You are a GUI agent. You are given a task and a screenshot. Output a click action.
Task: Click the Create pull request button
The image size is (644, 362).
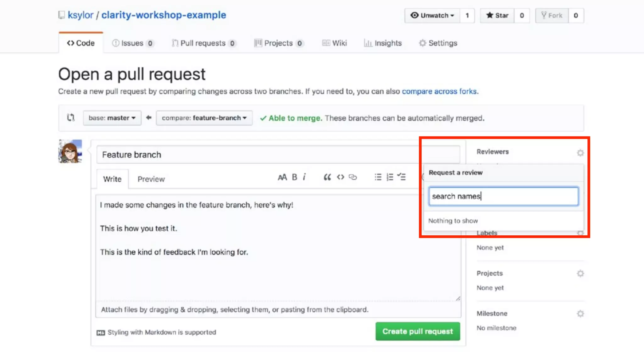click(418, 331)
